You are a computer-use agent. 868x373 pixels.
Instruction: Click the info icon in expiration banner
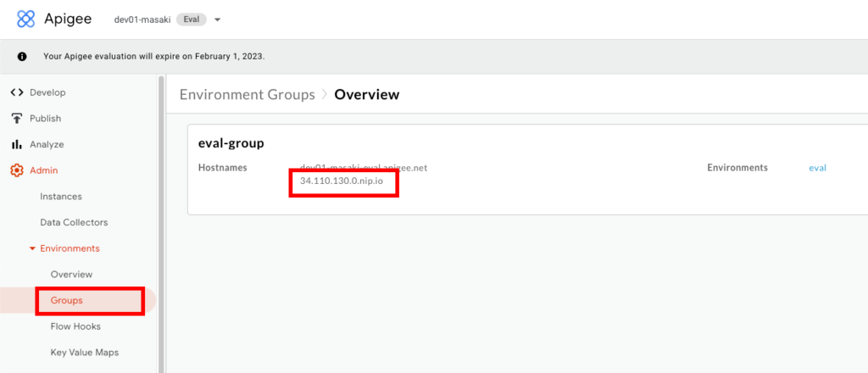(x=20, y=57)
